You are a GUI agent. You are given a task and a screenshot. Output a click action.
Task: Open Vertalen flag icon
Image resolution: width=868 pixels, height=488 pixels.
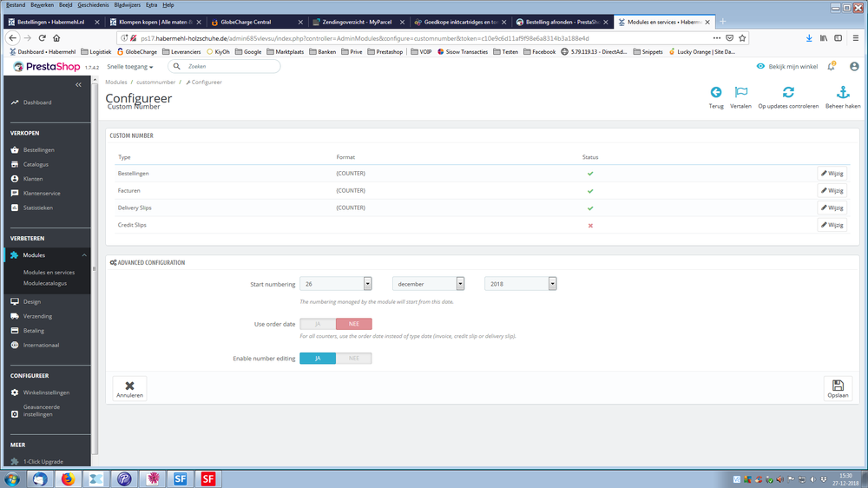point(740,92)
